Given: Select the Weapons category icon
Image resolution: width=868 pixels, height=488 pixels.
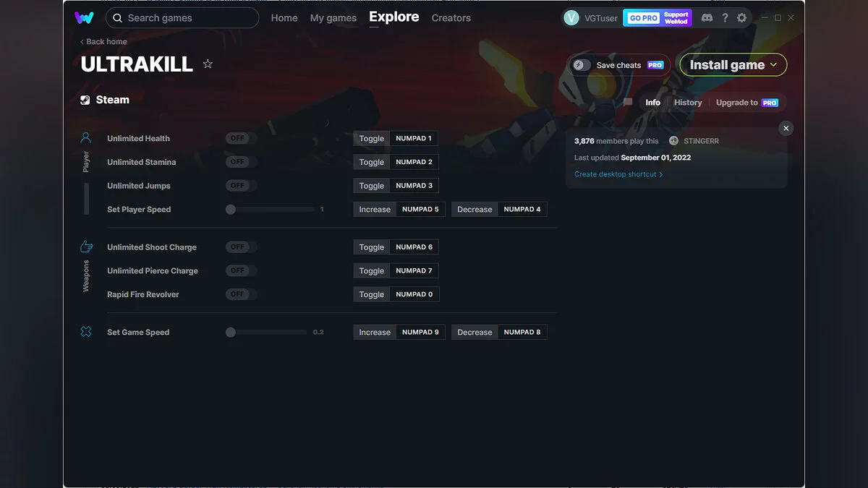Looking at the screenshot, I should [86, 247].
